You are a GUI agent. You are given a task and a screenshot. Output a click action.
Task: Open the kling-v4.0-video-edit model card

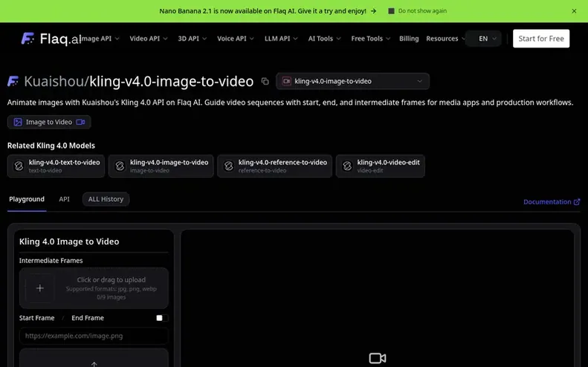click(381, 166)
